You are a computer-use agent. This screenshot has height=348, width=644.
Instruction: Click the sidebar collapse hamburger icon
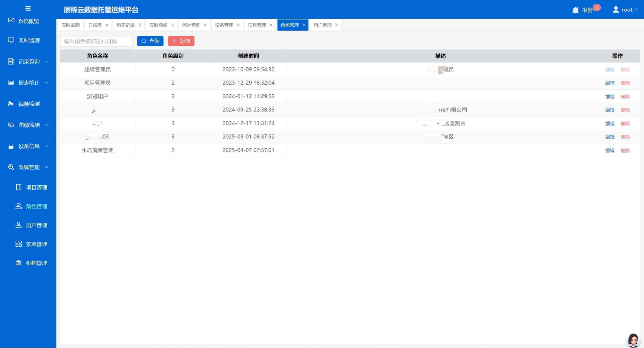28,8
